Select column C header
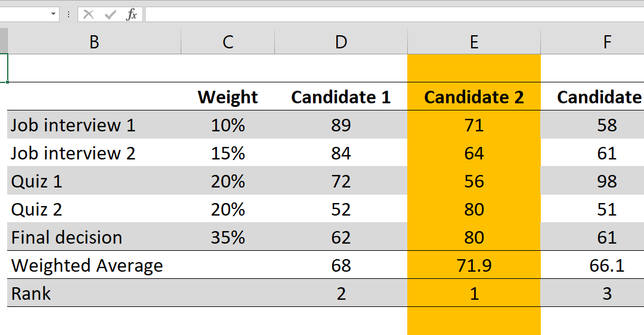This screenshot has width=644, height=335. 228,42
